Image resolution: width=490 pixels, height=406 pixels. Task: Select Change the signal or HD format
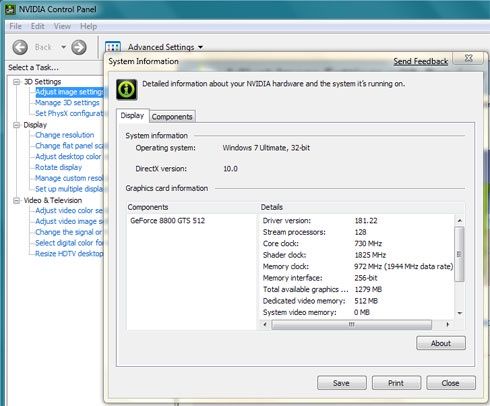tap(70, 232)
